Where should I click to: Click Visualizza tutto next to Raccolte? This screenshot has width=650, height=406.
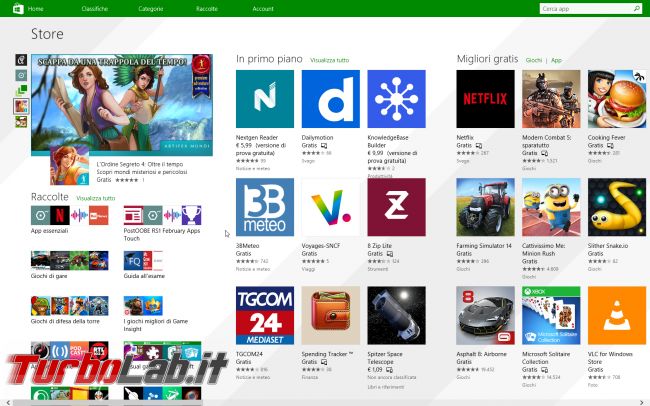pos(95,198)
